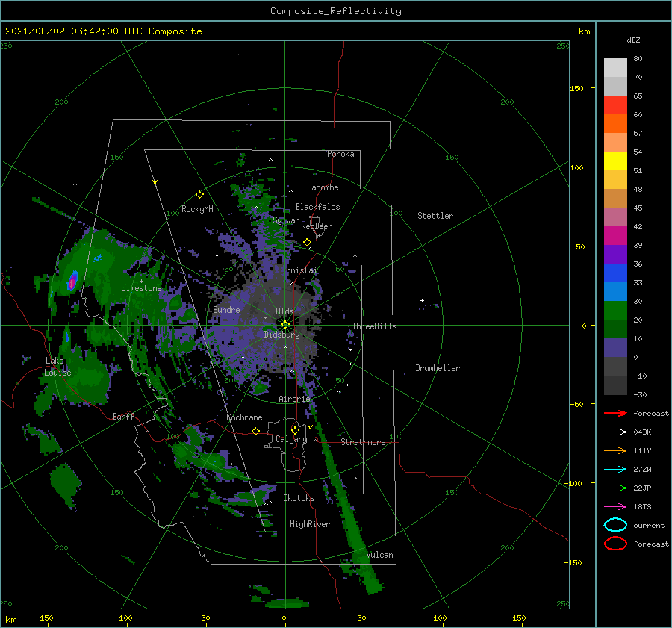Click the red forecast arrow legend icon
672x628 pixels.
pyautogui.click(x=615, y=413)
